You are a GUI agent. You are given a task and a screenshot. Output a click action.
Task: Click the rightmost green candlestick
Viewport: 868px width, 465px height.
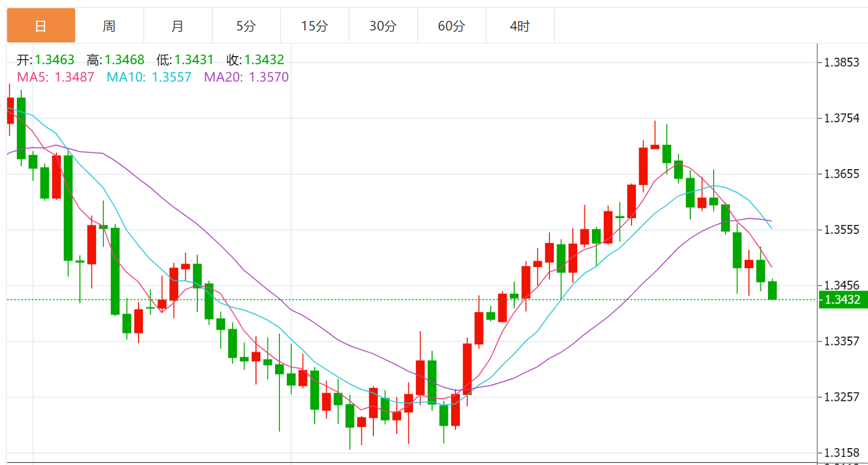(772, 290)
